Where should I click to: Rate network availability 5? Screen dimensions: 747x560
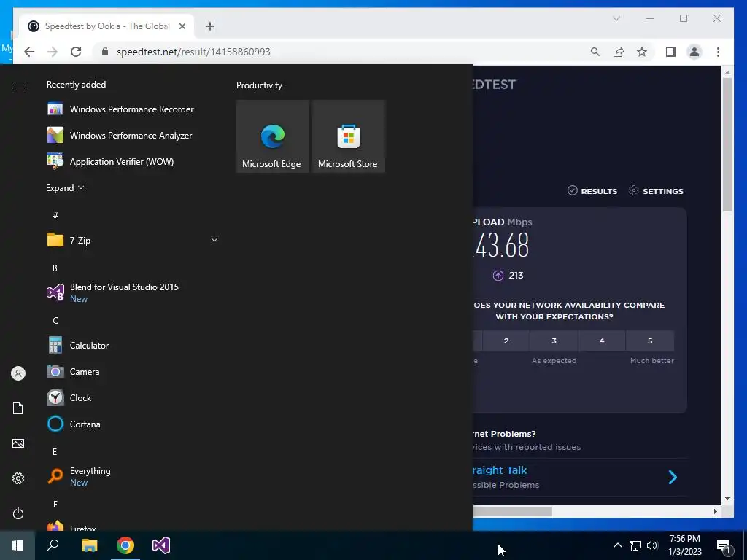[650, 341]
